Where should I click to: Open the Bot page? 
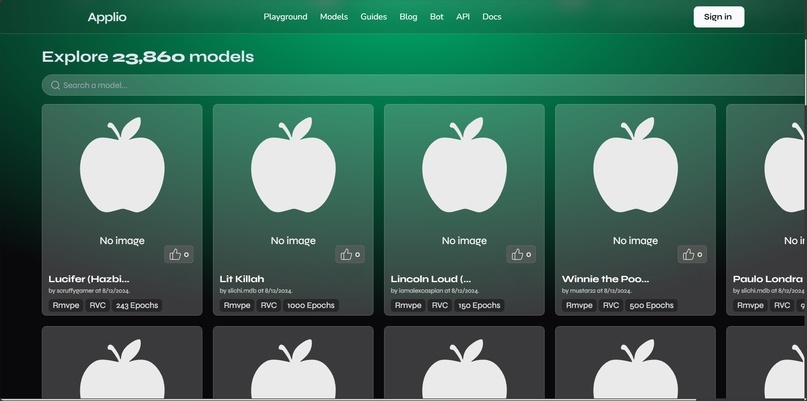tap(436, 16)
